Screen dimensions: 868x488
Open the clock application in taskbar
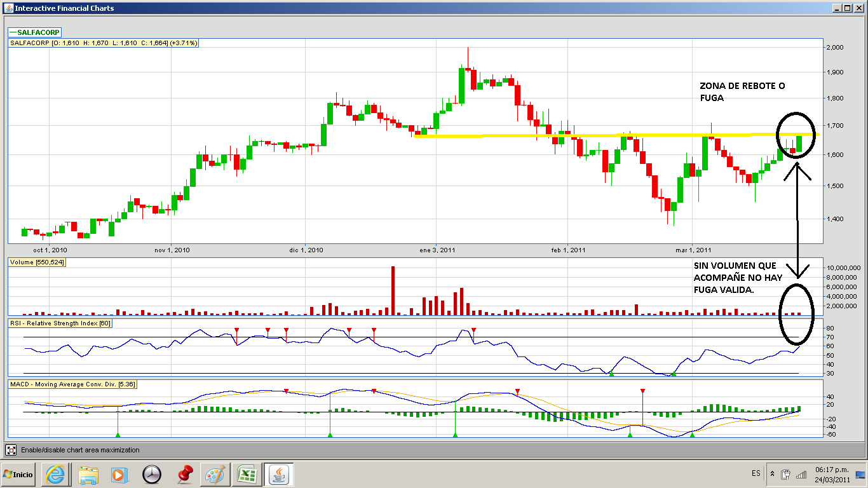[x=152, y=474]
